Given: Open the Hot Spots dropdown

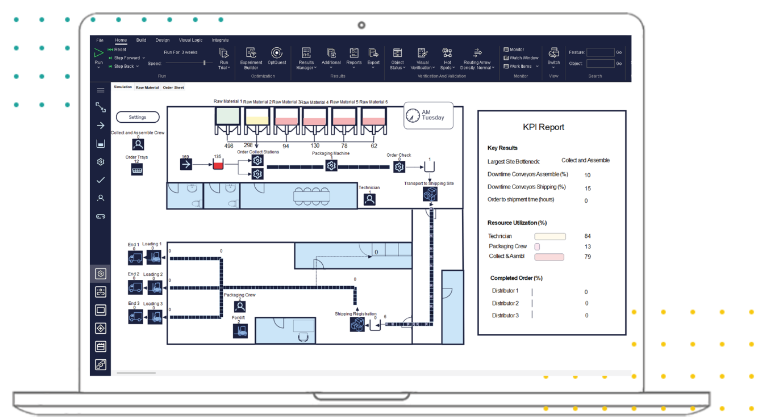Looking at the screenshot, I should pos(447,58).
